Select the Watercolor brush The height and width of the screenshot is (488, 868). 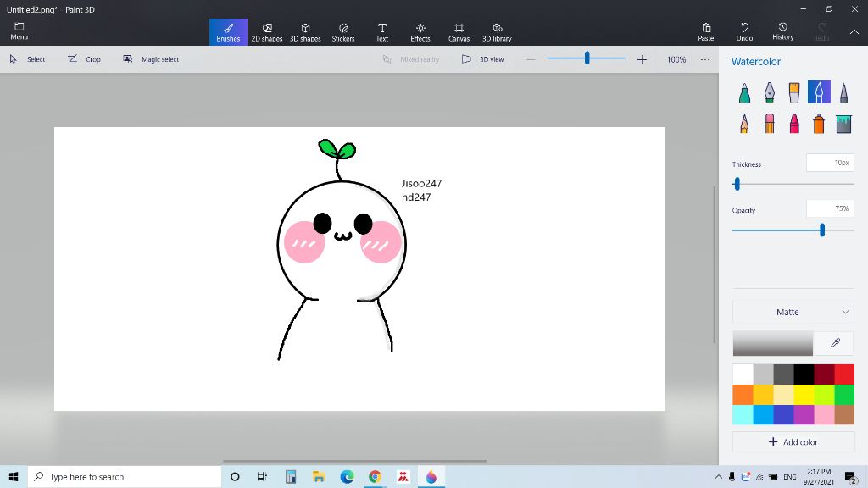820,92
